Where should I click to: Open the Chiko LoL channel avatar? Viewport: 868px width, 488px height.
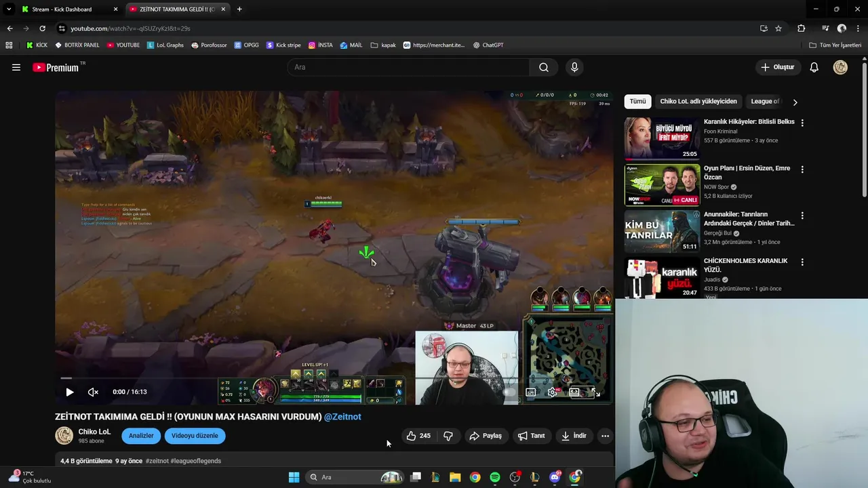click(x=64, y=436)
